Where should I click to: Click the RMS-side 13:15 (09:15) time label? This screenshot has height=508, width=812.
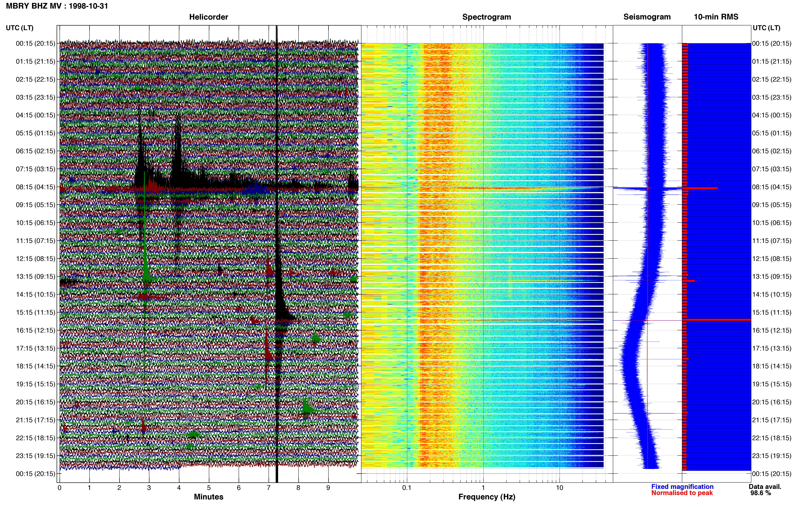[x=772, y=277]
